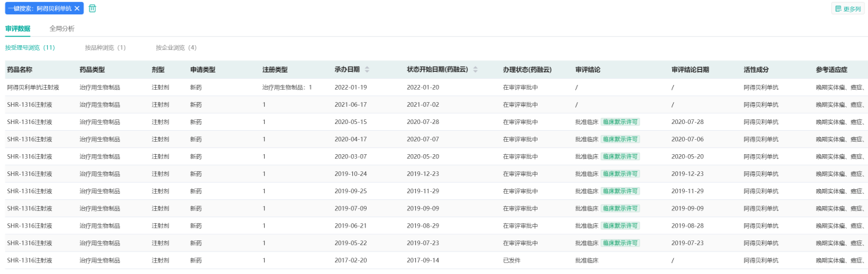Select the 按受理号浏览 (11) view
This screenshot has height=274, width=868.
click(30, 48)
